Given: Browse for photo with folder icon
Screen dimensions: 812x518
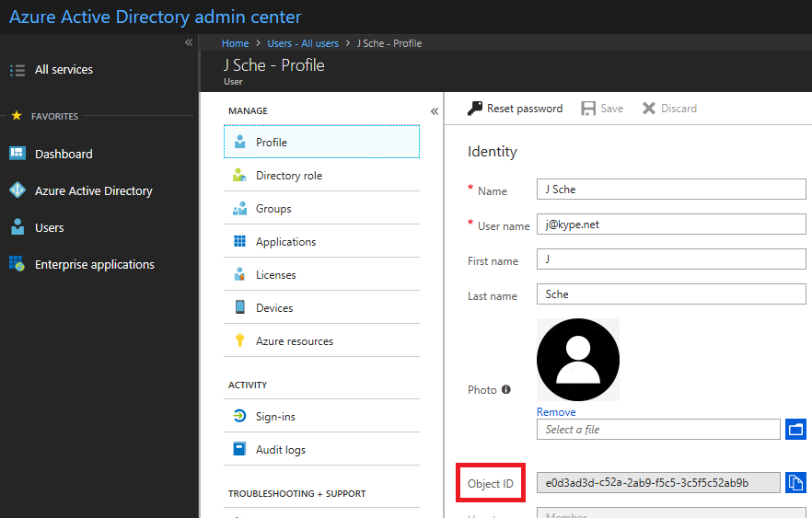Looking at the screenshot, I should tap(795, 429).
